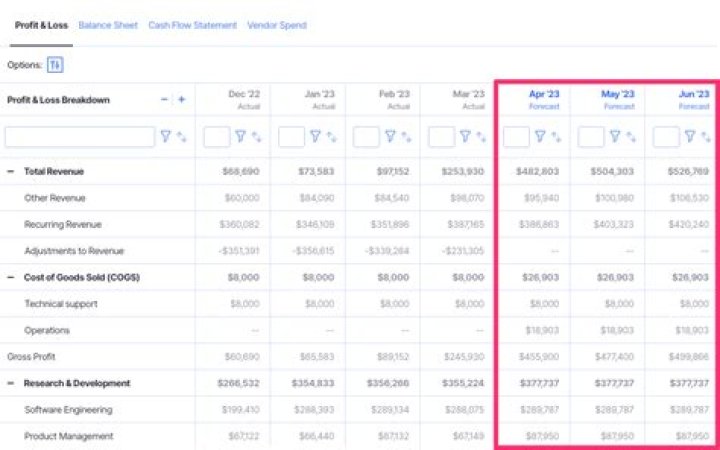Click the $73,583 Total Revenue cell
Screen dimensions: 720x450
coord(316,172)
